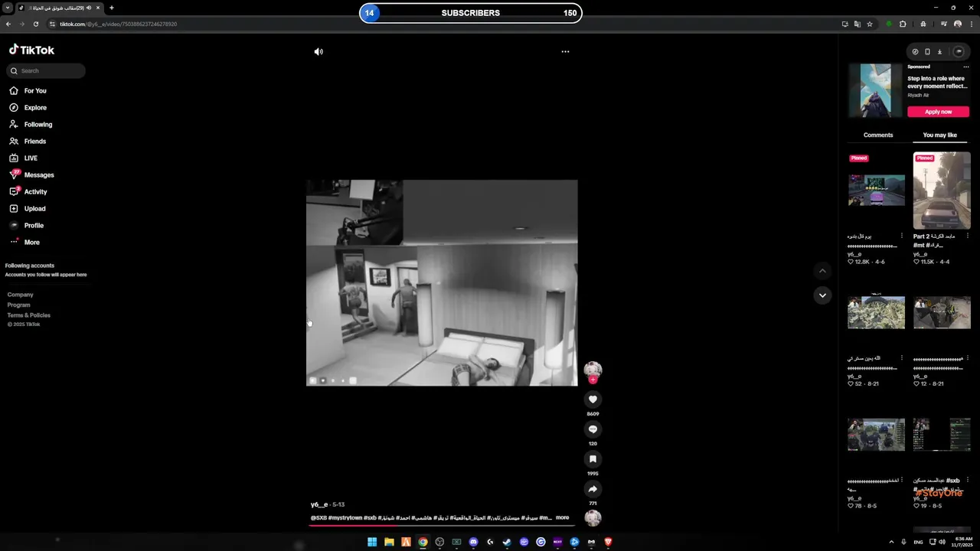Share the video with the arrow icon
The image size is (980, 551).
[x=593, y=489]
